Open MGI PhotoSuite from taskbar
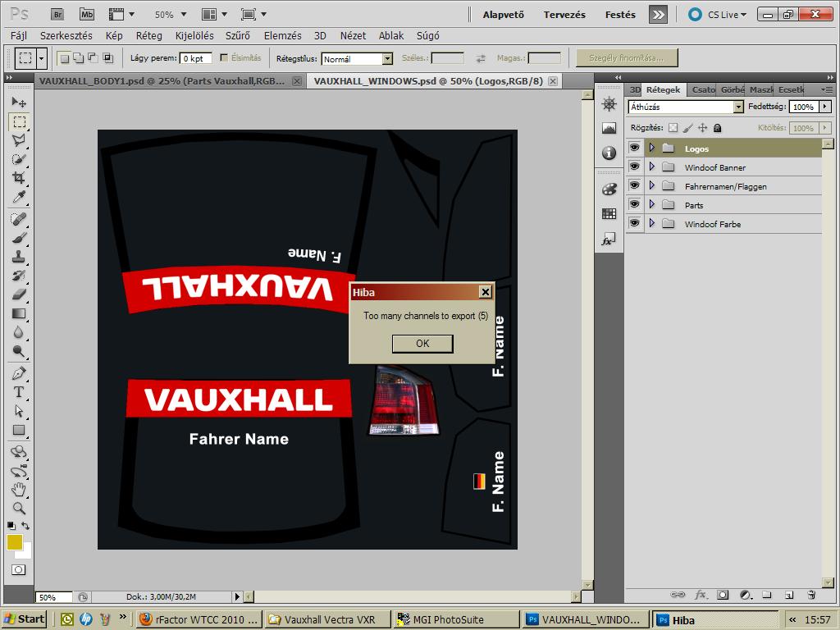840x630 pixels. tap(454, 619)
